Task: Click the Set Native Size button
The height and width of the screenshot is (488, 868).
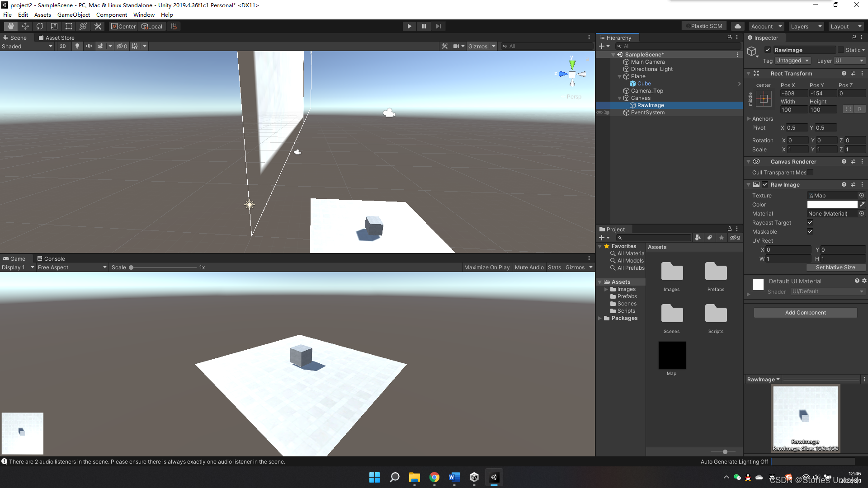Action: [835, 267]
